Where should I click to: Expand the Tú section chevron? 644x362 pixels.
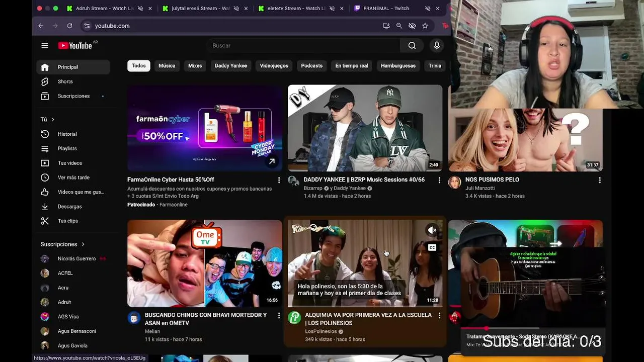pyautogui.click(x=52, y=119)
